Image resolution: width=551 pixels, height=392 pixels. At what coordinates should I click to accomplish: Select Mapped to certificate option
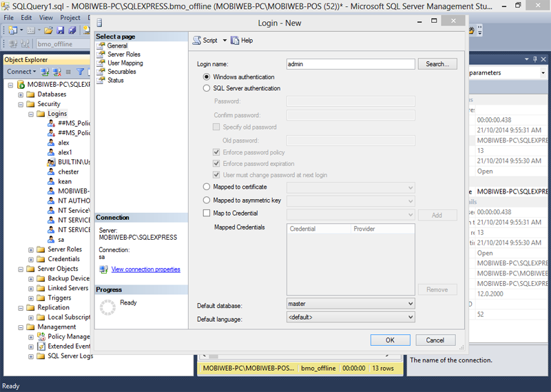coord(207,187)
